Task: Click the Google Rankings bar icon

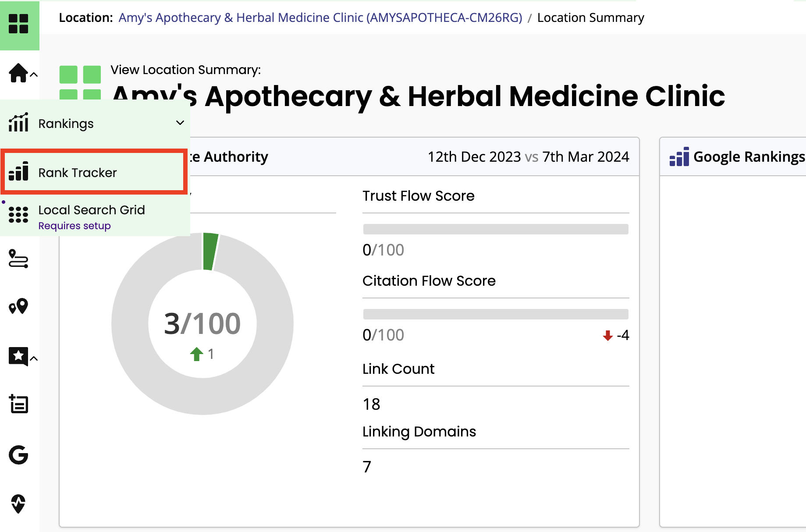Action: 679,156
